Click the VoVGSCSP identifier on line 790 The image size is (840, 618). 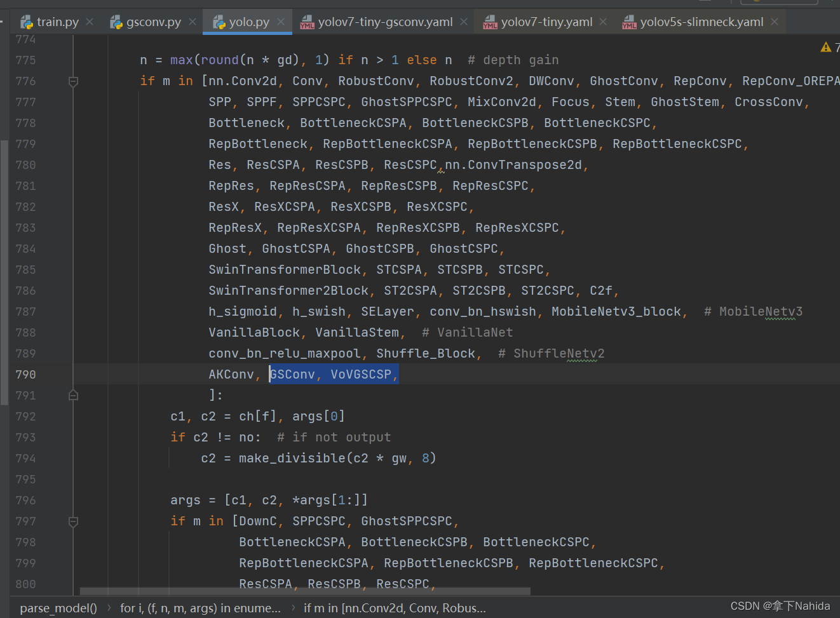point(361,375)
